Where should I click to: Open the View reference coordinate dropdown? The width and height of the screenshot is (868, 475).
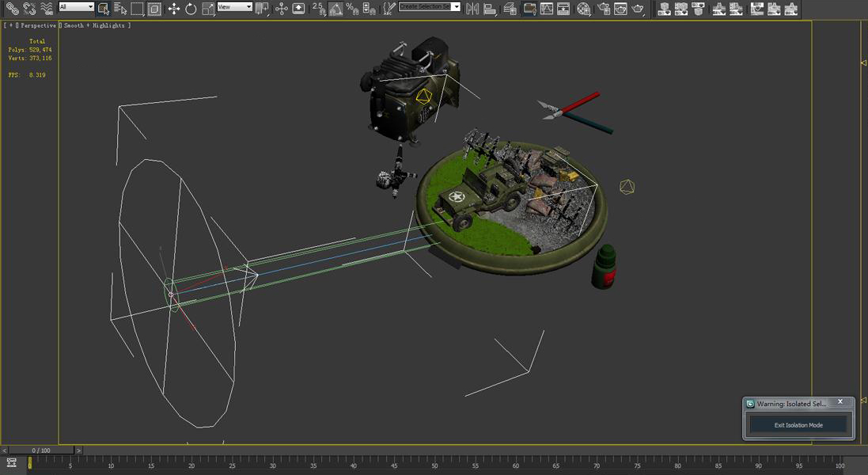pyautogui.click(x=235, y=6)
